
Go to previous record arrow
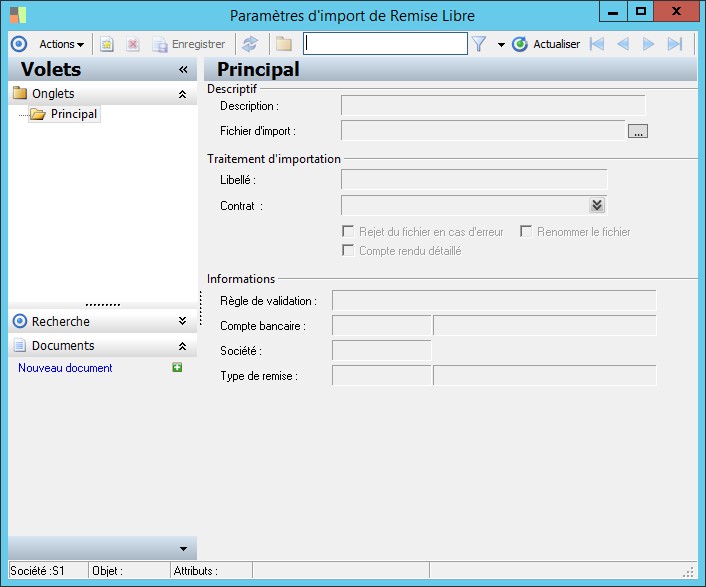pyautogui.click(x=623, y=44)
